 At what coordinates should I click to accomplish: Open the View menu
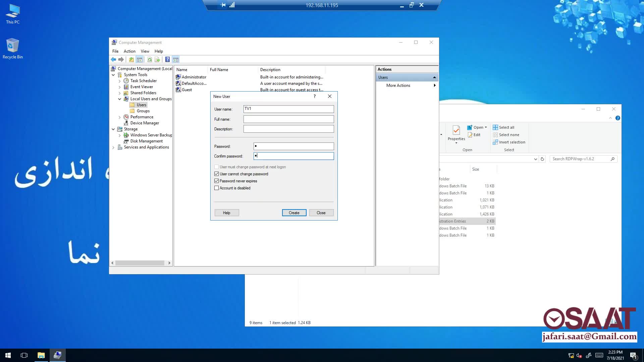(145, 51)
